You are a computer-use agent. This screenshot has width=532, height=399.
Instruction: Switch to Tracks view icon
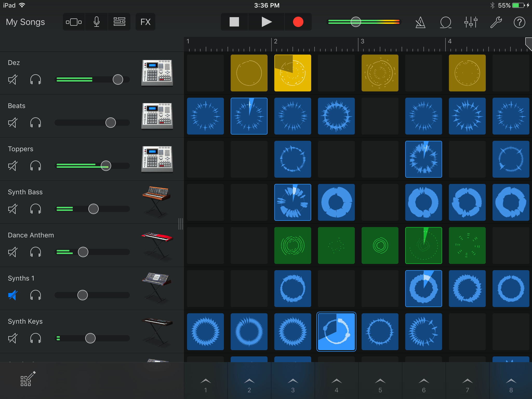click(x=119, y=22)
